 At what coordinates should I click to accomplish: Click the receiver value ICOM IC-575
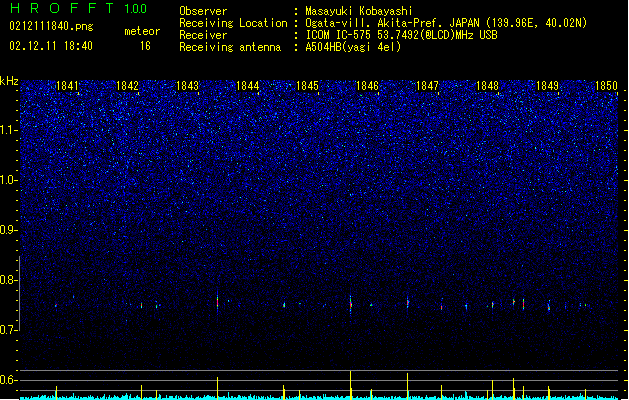pyautogui.click(x=401, y=35)
